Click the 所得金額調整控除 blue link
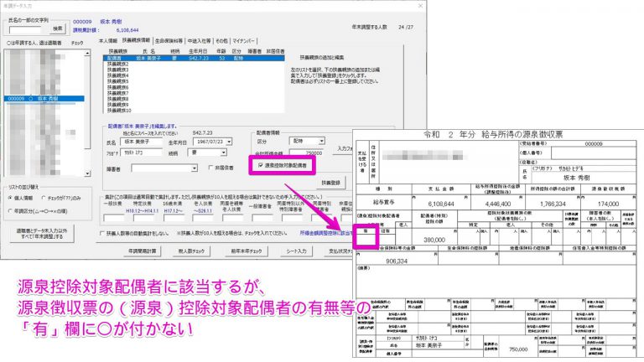Image resolution: width=644 pixels, height=362 pixels. click(x=325, y=233)
